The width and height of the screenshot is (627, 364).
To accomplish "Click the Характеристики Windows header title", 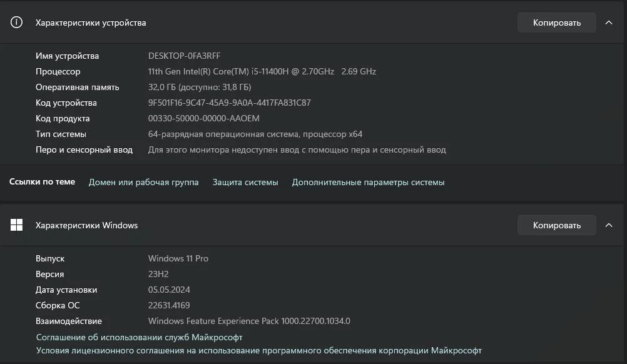I will click(86, 225).
